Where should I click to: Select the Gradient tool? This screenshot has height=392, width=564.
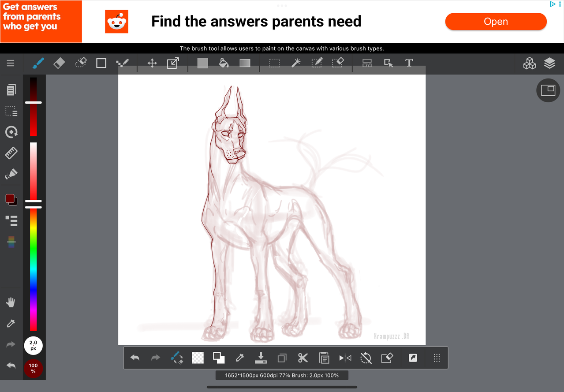(245, 63)
